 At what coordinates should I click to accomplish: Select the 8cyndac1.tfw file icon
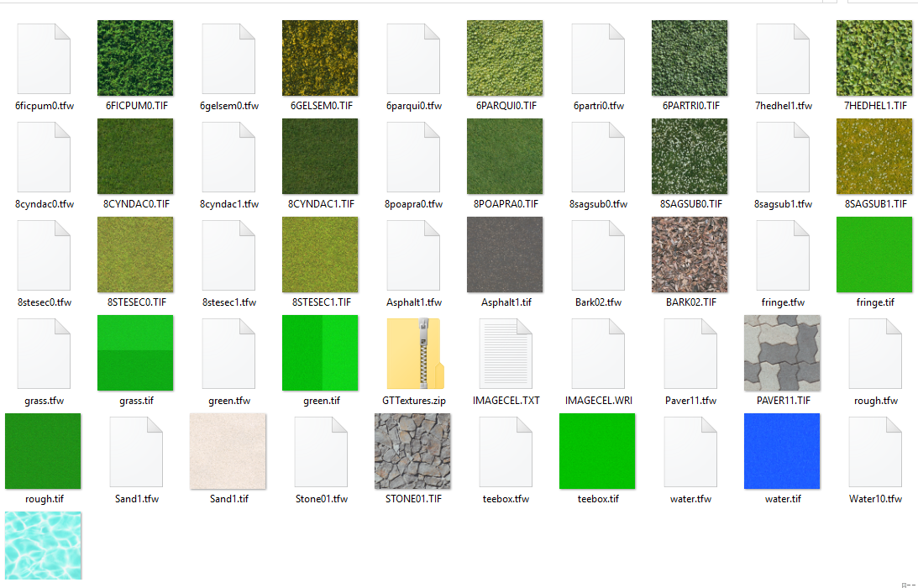[x=228, y=156]
